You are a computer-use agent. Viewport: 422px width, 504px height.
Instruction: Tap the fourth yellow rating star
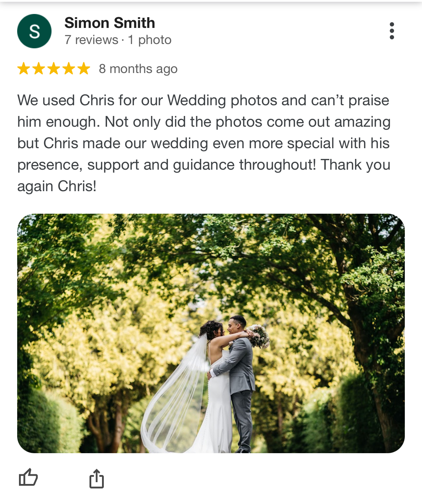pyautogui.click(x=69, y=68)
